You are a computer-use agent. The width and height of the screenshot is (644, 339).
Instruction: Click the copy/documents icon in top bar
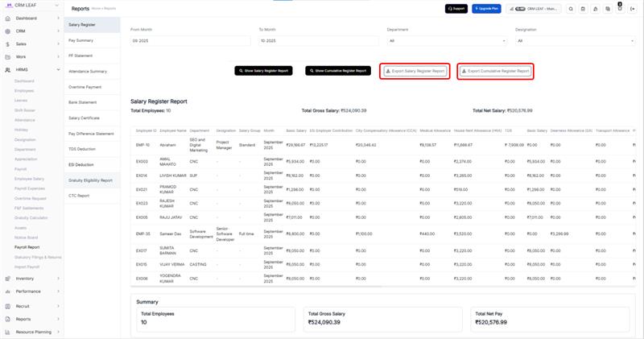(x=608, y=9)
